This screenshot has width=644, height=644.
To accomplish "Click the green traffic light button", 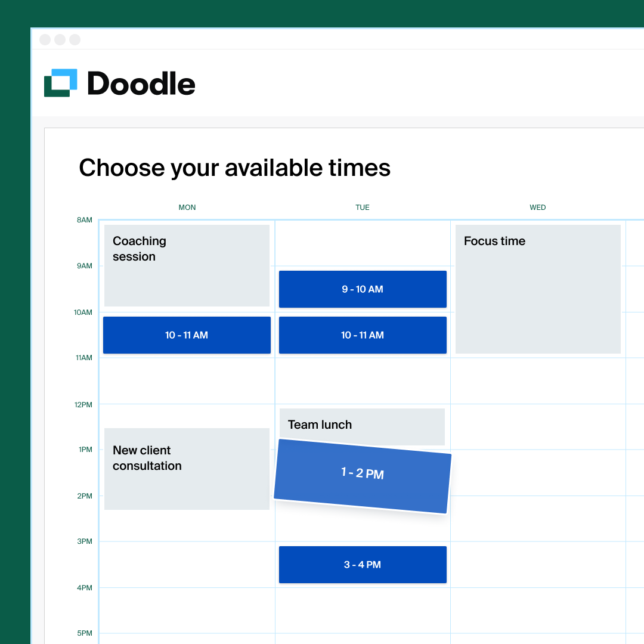I will pyautogui.click(x=75, y=39).
